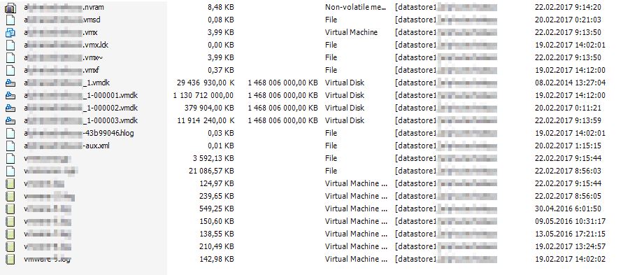Click the -aux.xml file icon
Screen dimensions: 644x275
(10, 146)
